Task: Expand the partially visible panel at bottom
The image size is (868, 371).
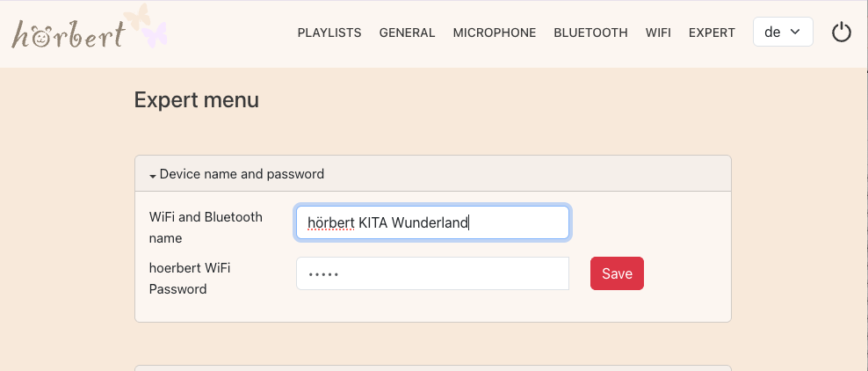Action: (x=432, y=367)
